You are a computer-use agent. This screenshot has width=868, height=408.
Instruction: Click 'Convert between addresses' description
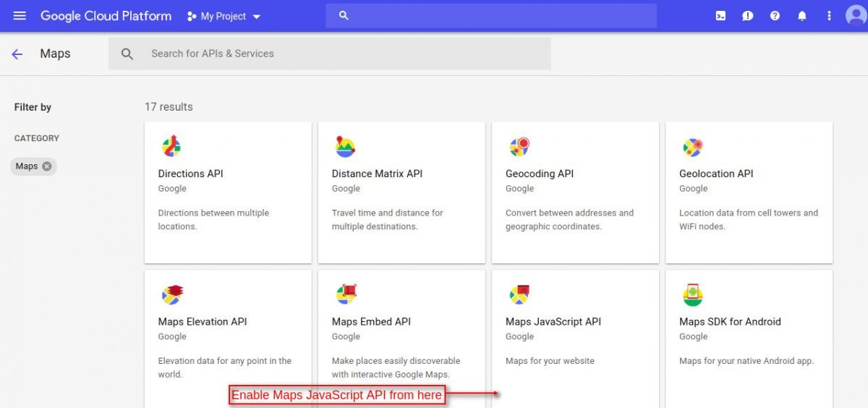[569, 220]
